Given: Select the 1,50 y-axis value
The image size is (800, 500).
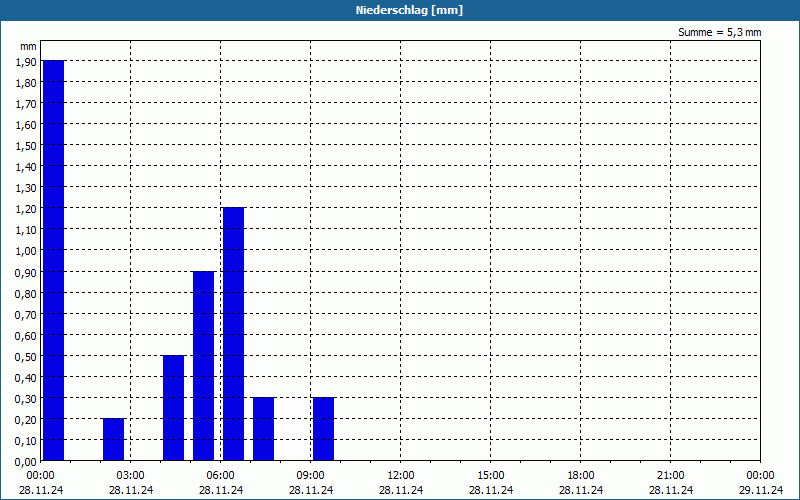Looking at the screenshot, I should pyautogui.click(x=27, y=146).
